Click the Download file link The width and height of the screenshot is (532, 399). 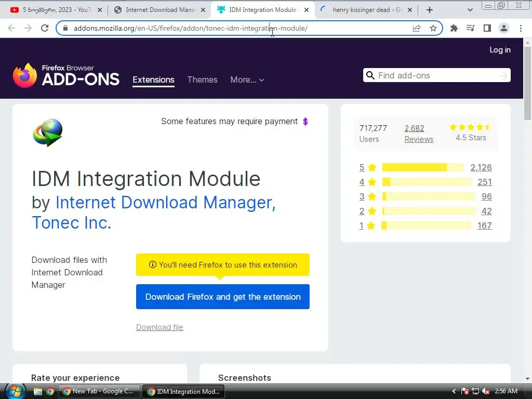159,327
